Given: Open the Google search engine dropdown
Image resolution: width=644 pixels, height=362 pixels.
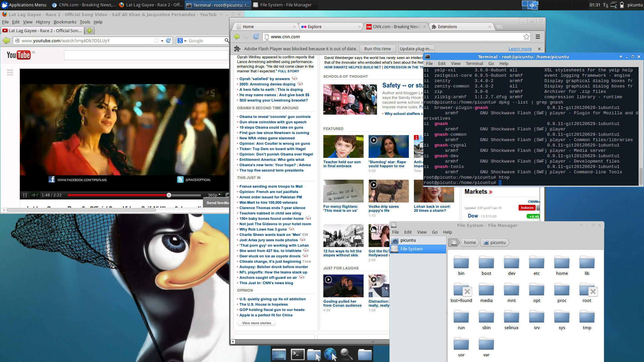Looking at the screenshot, I should pyautogui.click(x=182, y=41).
